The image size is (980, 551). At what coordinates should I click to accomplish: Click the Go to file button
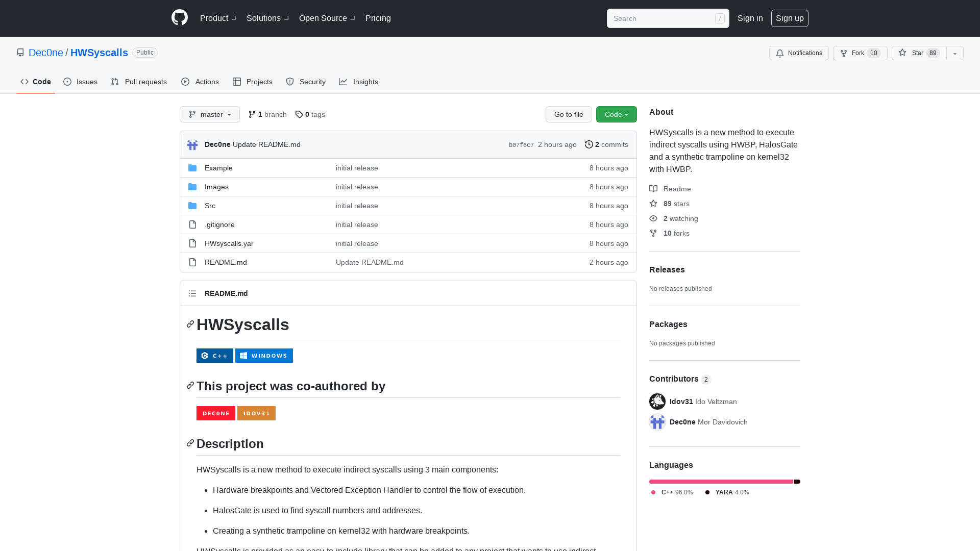click(x=569, y=114)
